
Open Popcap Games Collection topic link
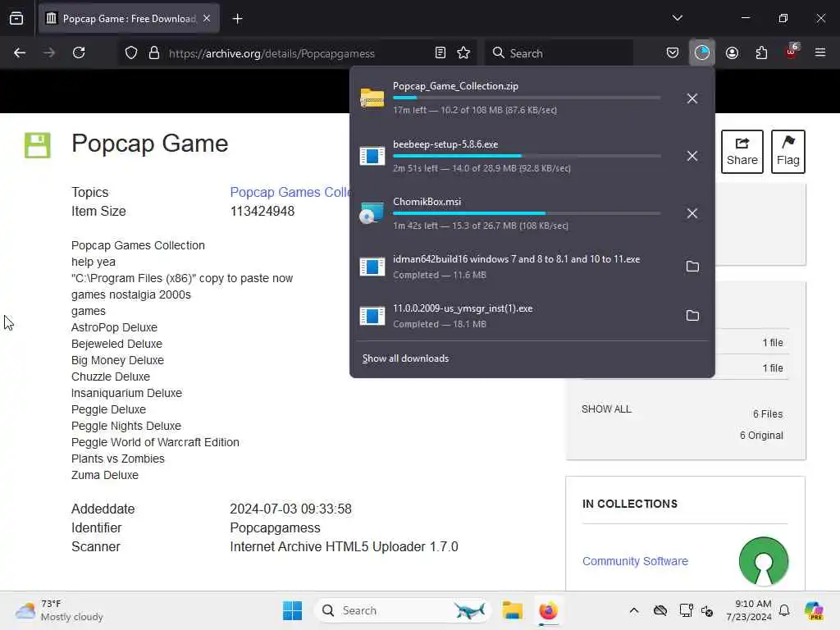pyautogui.click(x=290, y=192)
